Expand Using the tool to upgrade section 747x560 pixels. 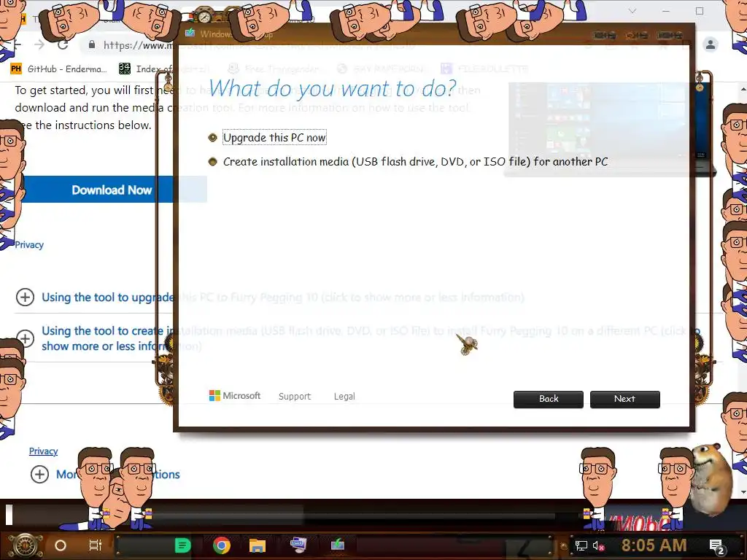click(25, 297)
